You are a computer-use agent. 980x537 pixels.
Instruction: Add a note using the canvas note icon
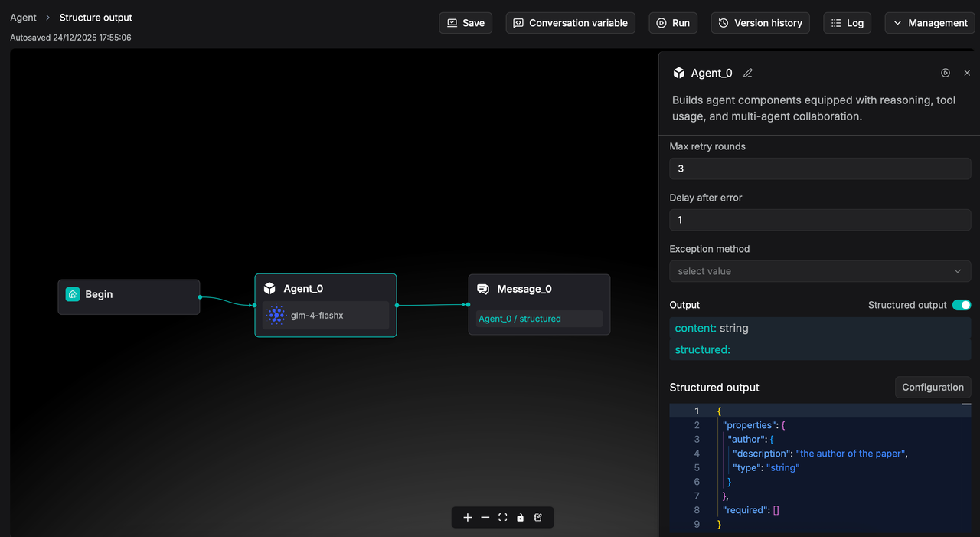point(538,518)
